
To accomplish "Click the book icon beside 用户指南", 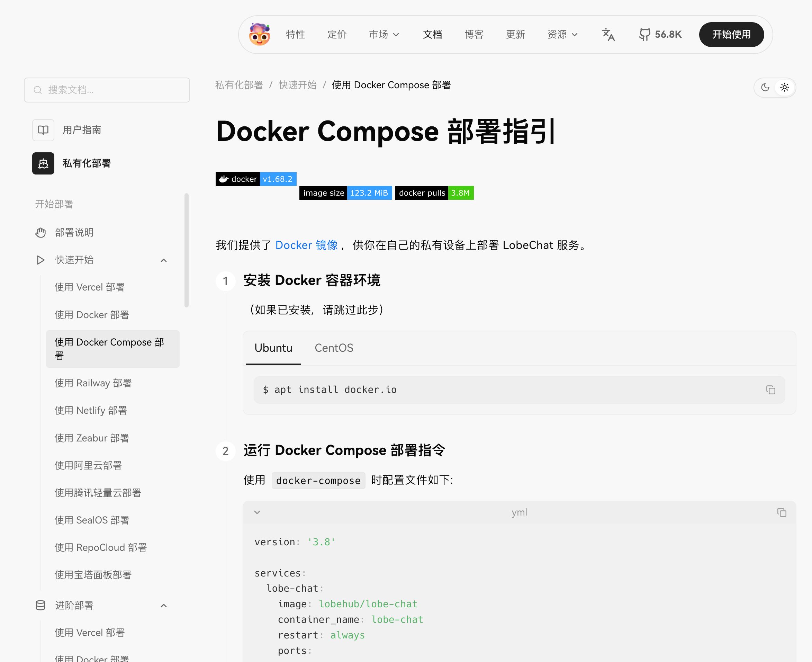I will coord(43,130).
